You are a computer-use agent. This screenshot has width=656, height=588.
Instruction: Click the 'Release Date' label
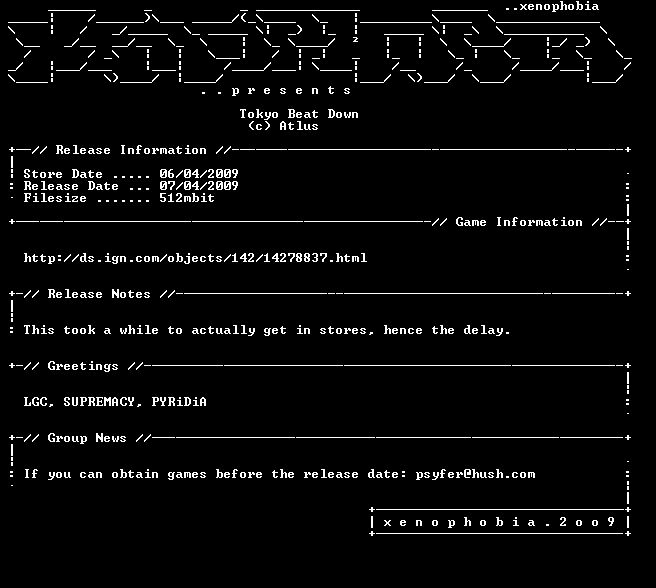click(x=71, y=186)
